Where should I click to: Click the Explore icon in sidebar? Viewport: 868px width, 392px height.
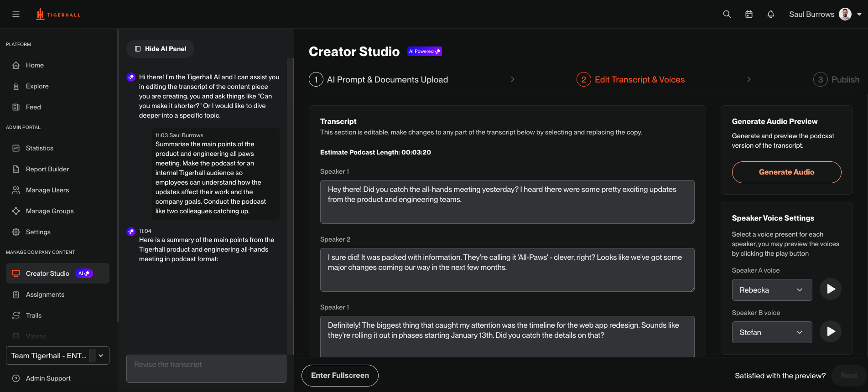(16, 86)
